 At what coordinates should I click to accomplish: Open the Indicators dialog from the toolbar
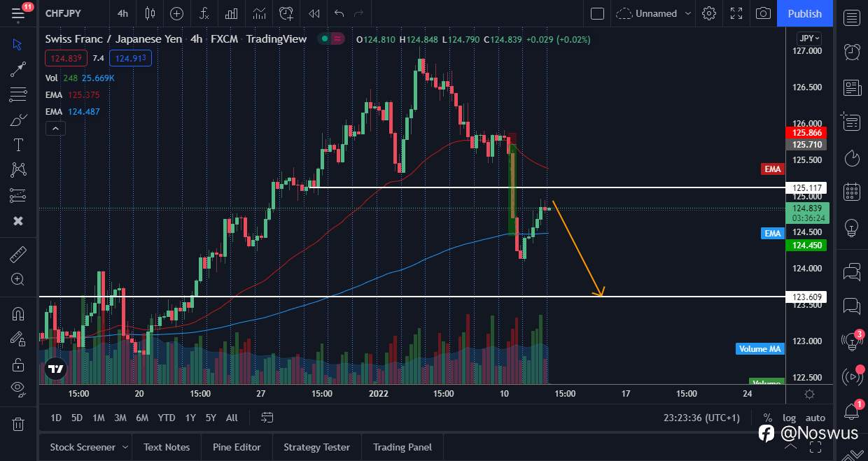tap(204, 13)
